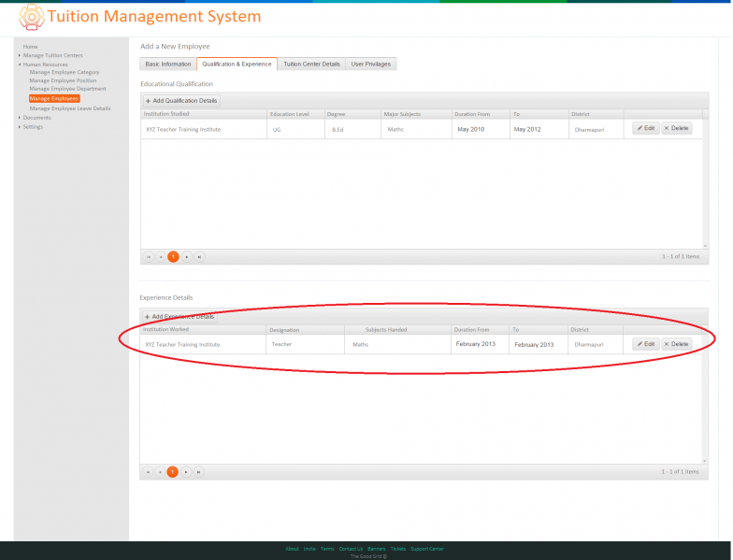Go to last page in Educational Qualification pager
Viewport: 733px width, 560px height.
tap(200, 256)
